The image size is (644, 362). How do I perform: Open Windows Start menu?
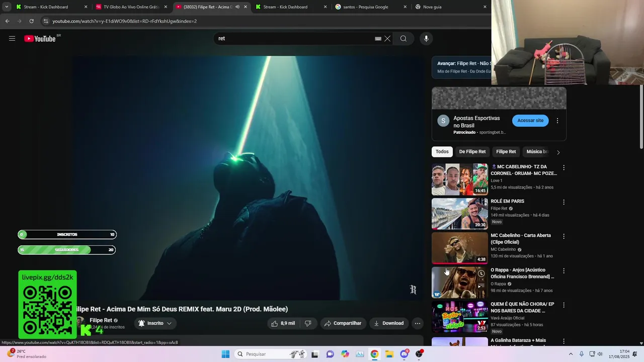225,354
